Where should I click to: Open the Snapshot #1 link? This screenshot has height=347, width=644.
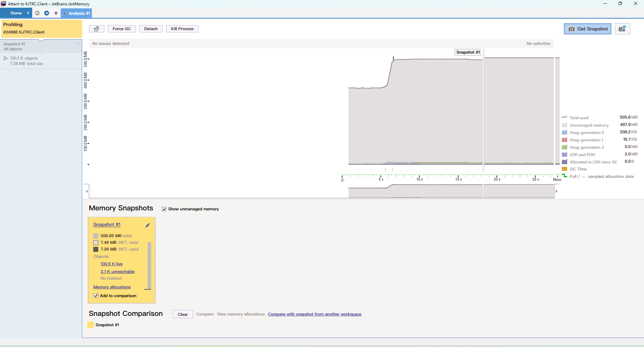point(107,224)
